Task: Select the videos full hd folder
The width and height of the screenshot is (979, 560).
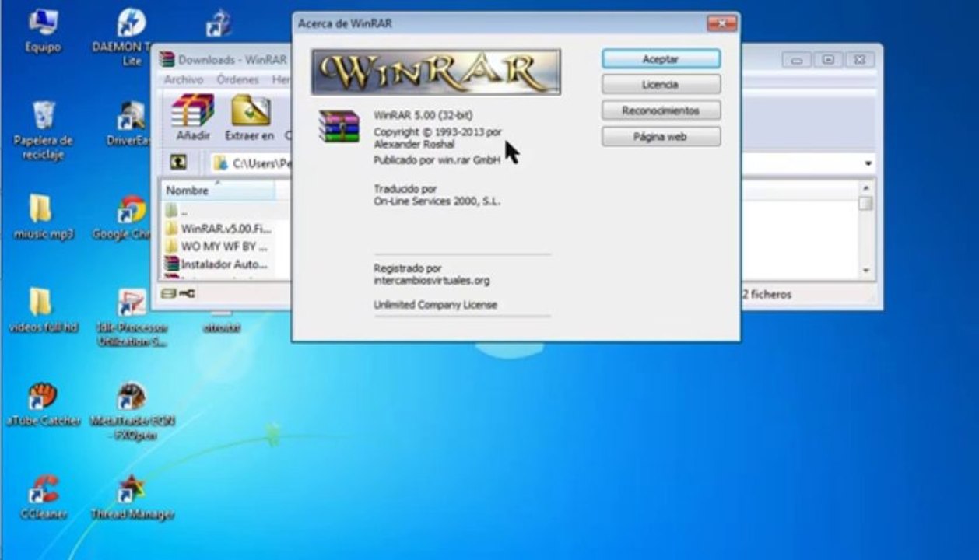Action: tap(43, 311)
